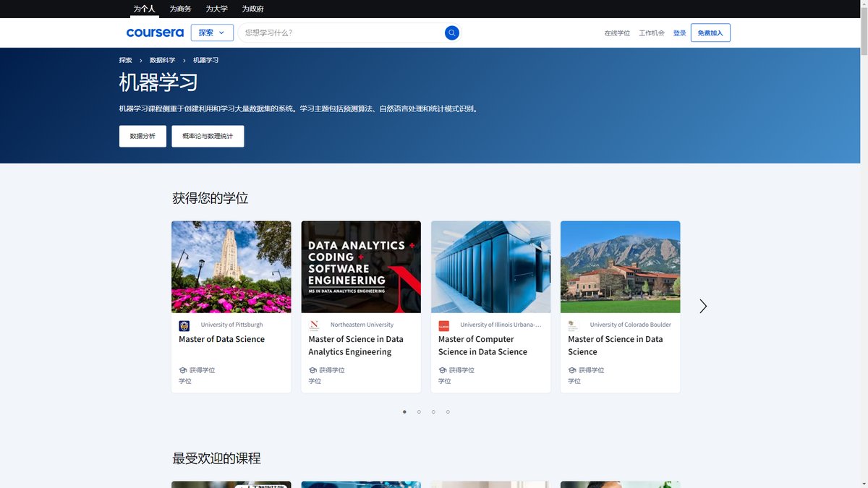868x488 pixels.
Task: Advance the degree carousel with right arrow
Action: click(703, 306)
